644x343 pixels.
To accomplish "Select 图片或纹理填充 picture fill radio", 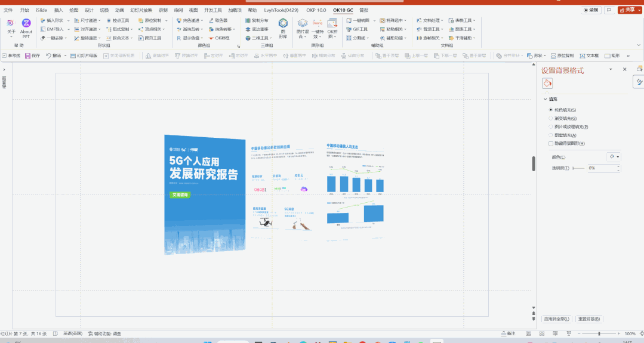I will click(551, 127).
